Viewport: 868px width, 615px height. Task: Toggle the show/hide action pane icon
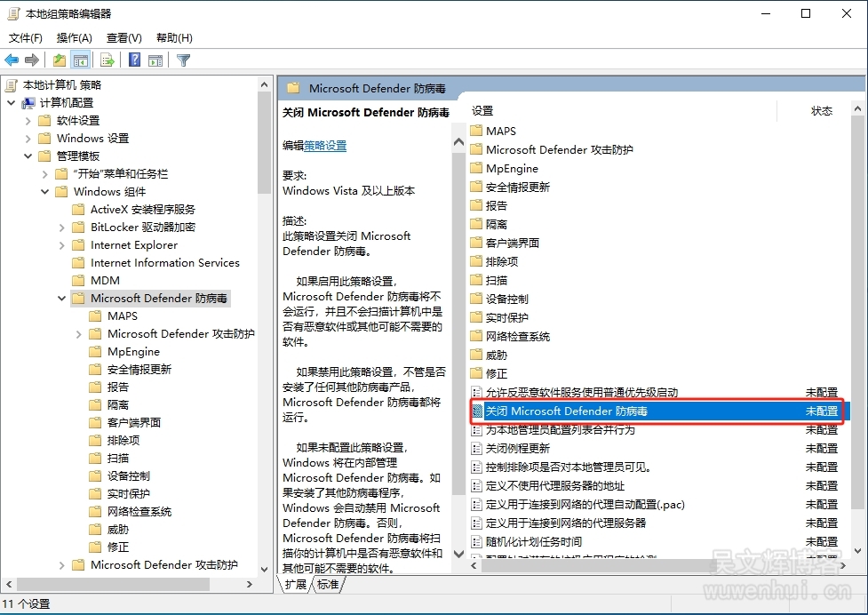click(x=155, y=60)
